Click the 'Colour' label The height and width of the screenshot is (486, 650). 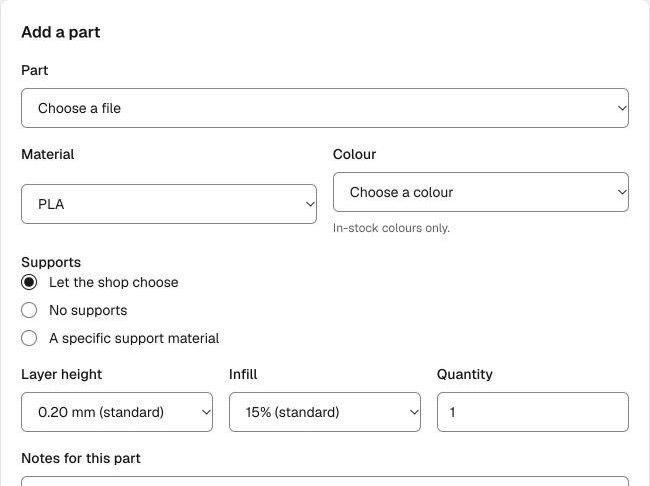[354, 154]
